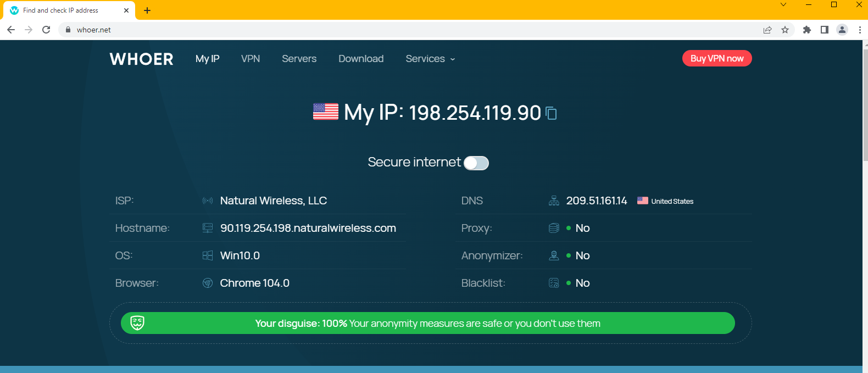Open the tab search chevron

point(783,4)
